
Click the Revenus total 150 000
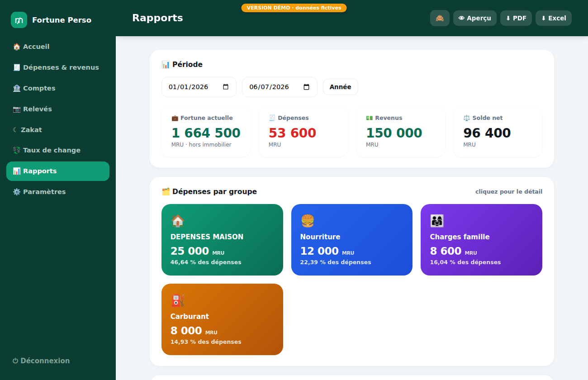[x=394, y=133]
